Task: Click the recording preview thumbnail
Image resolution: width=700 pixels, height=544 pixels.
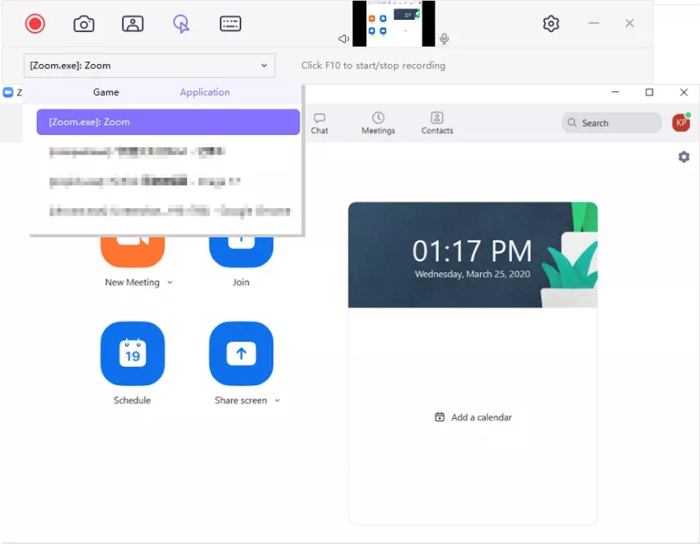Action: (394, 23)
